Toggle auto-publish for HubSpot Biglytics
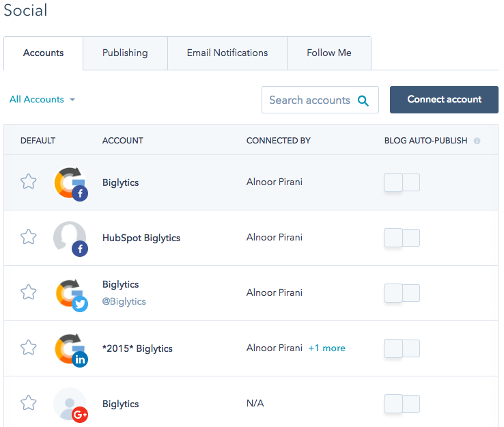The height and width of the screenshot is (427, 504). (x=402, y=238)
